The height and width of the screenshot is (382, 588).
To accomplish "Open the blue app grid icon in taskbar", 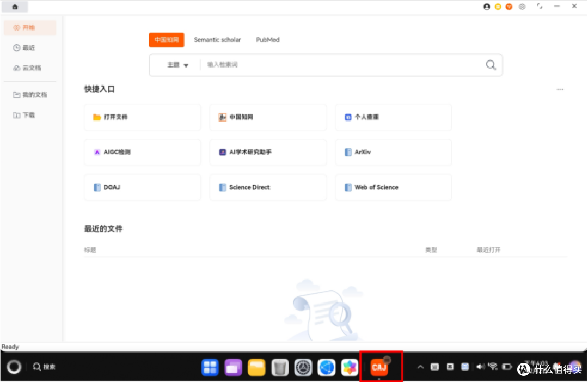I will click(x=210, y=367).
